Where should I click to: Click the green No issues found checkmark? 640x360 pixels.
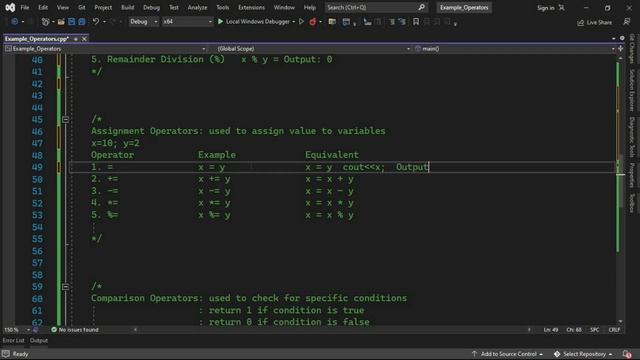54,329
